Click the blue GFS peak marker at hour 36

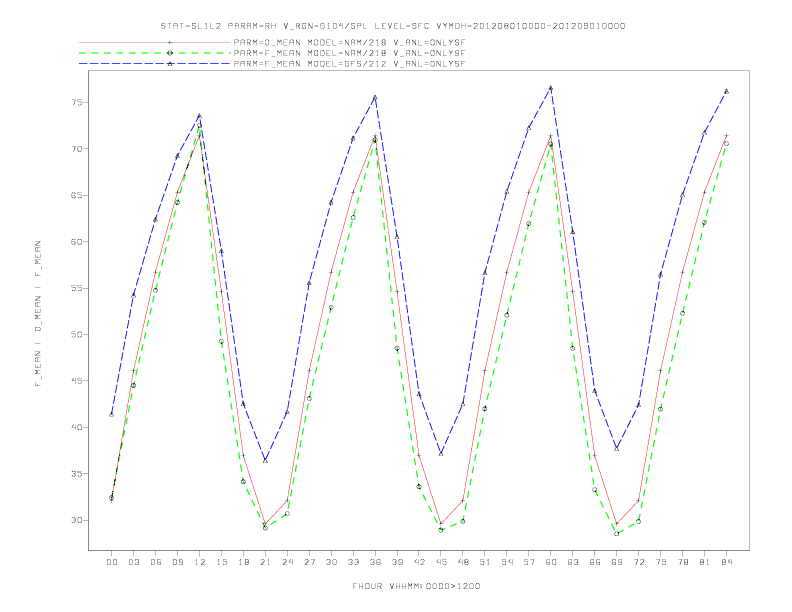click(375, 97)
